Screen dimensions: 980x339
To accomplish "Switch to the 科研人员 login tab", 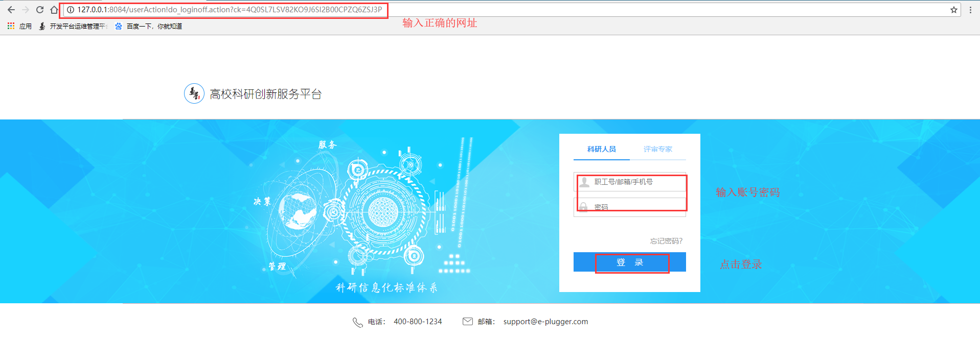I will coord(601,149).
